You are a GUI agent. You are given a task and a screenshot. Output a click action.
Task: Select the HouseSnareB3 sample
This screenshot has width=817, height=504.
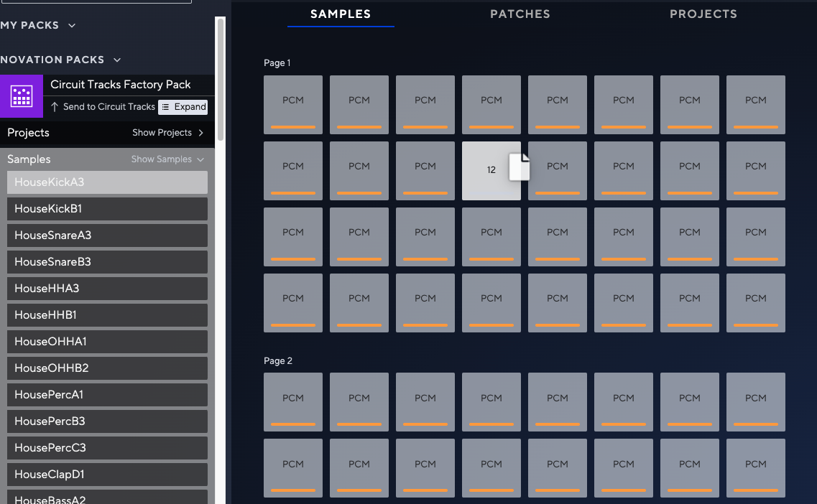click(x=106, y=261)
